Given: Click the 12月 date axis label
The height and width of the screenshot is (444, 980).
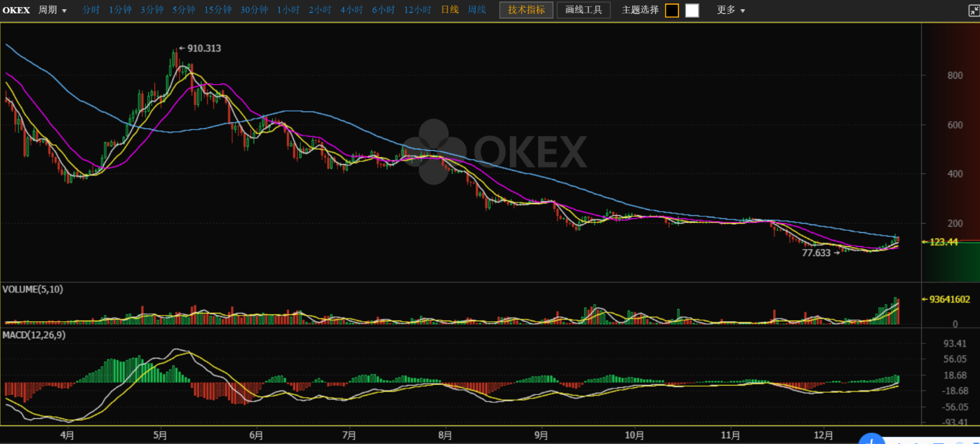Looking at the screenshot, I should 824,435.
